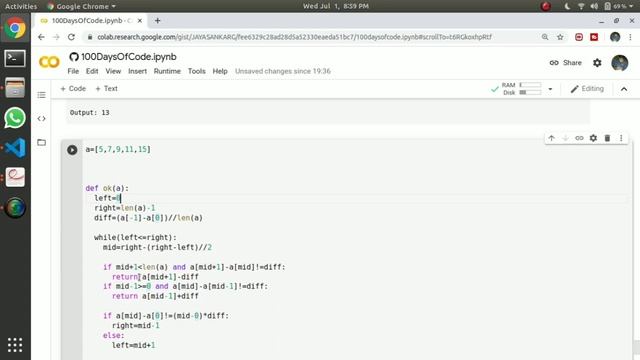The height and width of the screenshot is (360, 640).
Task: Open the Files folder sidebar icon
Action: pyautogui.click(x=41, y=142)
